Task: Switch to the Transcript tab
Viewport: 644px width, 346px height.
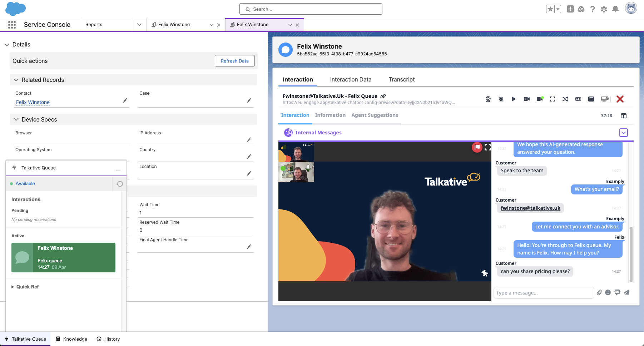Action: (401, 79)
